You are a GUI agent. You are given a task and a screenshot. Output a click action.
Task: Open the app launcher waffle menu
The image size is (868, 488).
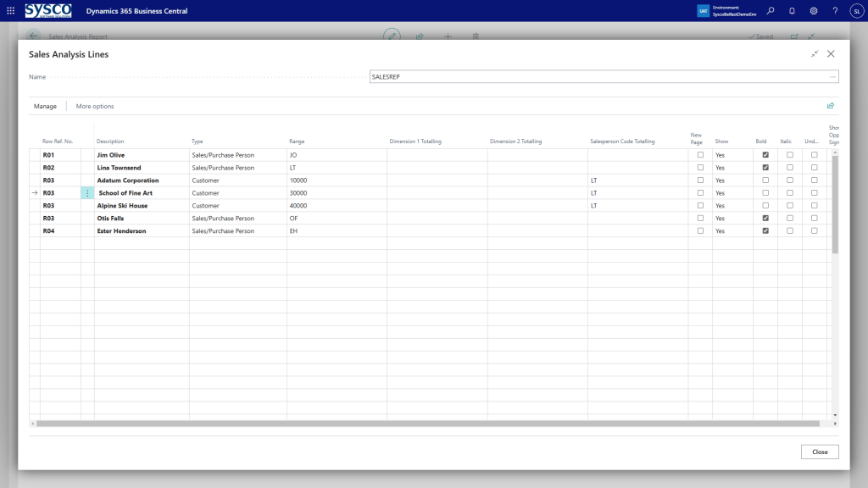(10, 11)
